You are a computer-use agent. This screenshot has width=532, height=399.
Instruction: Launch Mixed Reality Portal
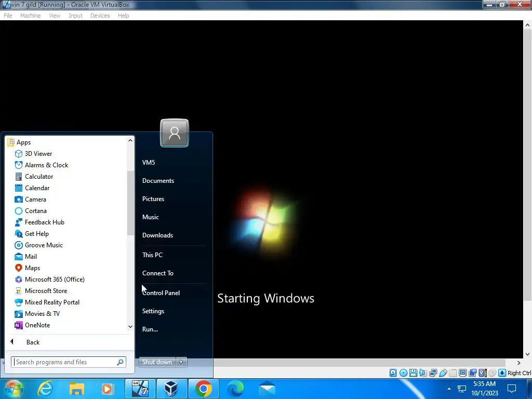click(x=47, y=302)
